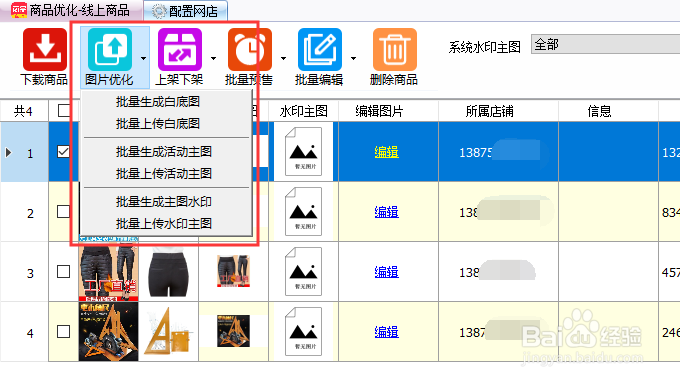Click the 共4 total count cell
The image size is (680, 381).
coord(24,111)
